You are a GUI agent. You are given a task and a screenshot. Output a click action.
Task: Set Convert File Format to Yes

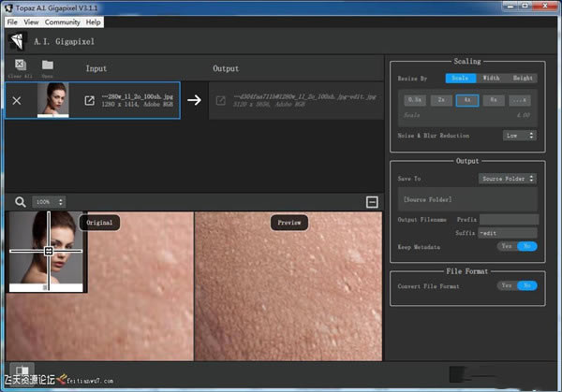(507, 285)
